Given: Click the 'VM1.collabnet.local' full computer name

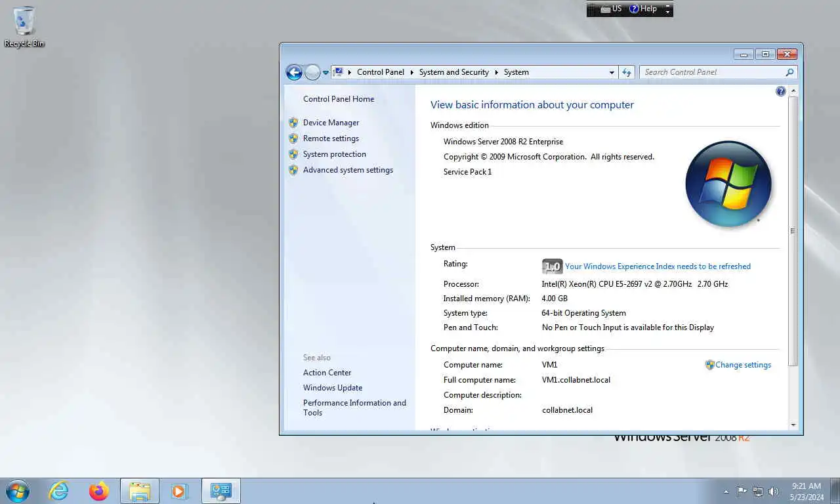Looking at the screenshot, I should [x=576, y=380].
